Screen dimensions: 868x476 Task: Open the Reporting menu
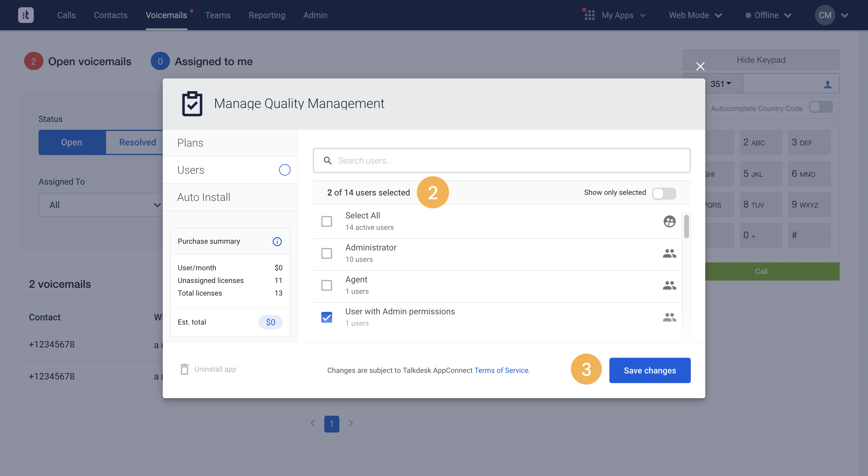(266, 15)
